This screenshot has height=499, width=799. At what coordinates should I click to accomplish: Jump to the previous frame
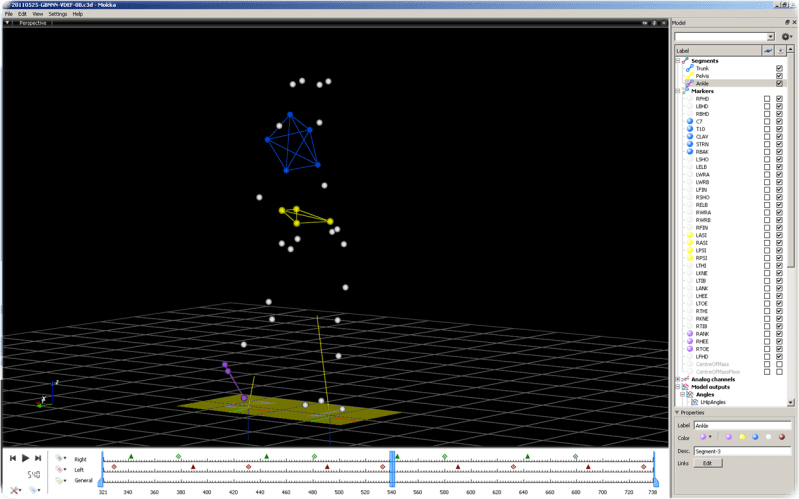tap(13, 458)
